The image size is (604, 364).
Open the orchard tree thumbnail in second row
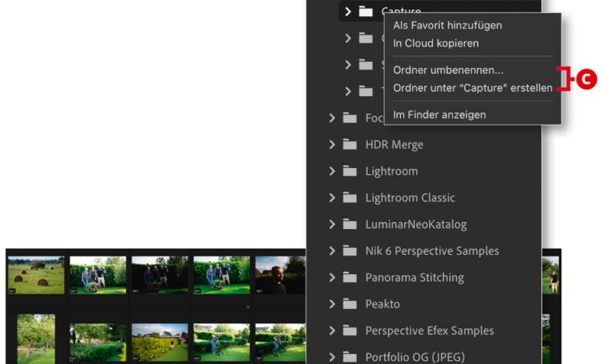(36, 339)
